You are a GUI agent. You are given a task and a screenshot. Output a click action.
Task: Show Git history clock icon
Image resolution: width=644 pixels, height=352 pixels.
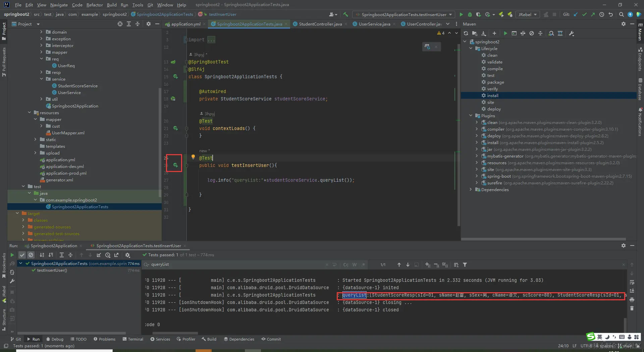(602, 14)
